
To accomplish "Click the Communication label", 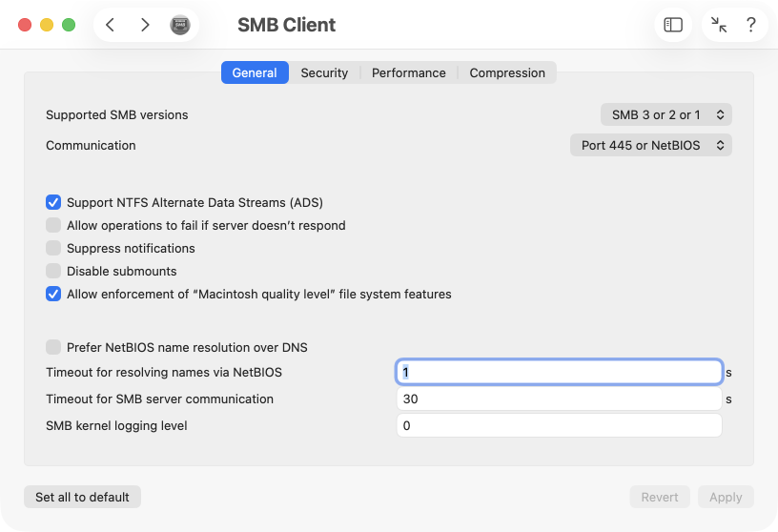I will click(91, 146).
